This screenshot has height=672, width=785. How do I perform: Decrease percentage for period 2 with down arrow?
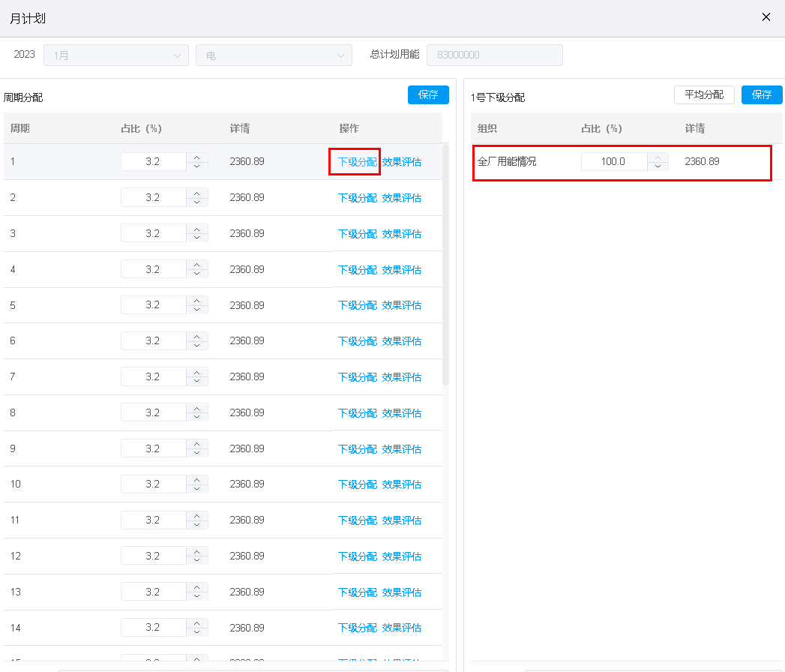click(x=196, y=202)
